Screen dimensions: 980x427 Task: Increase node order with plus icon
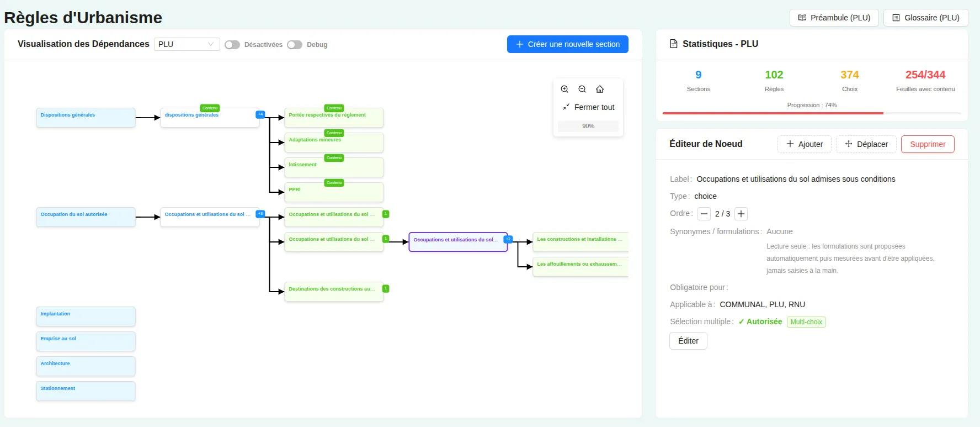741,214
